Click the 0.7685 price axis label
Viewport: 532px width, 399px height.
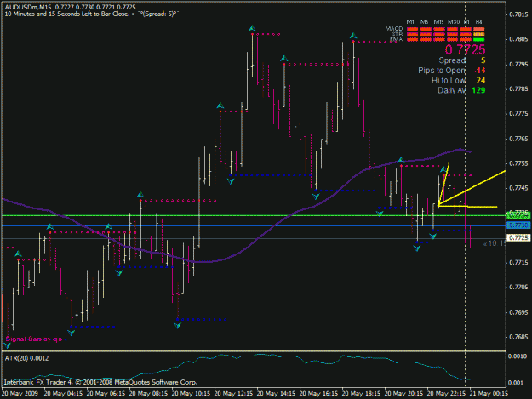pyautogui.click(x=518, y=337)
